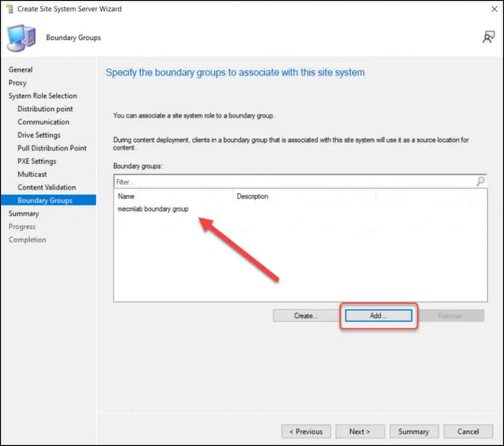Click the Add... button
This screenshot has height=446, width=504.
point(378,316)
